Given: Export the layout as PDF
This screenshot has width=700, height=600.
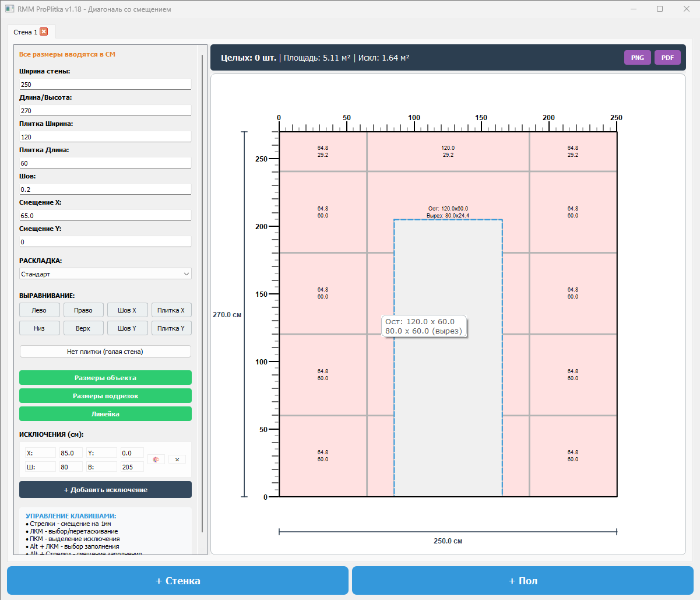Looking at the screenshot, I should point(667,58).
